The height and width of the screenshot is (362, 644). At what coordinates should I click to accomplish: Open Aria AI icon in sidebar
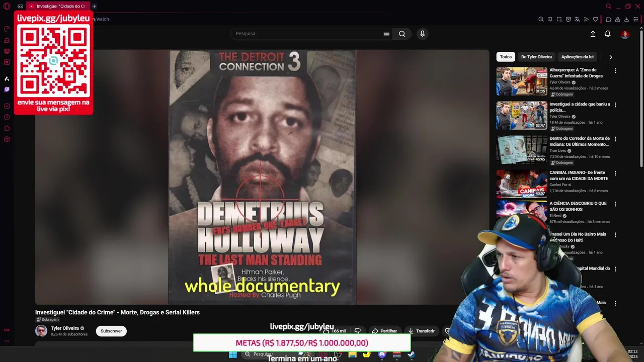pyautogui.click(x=7, y=78)
